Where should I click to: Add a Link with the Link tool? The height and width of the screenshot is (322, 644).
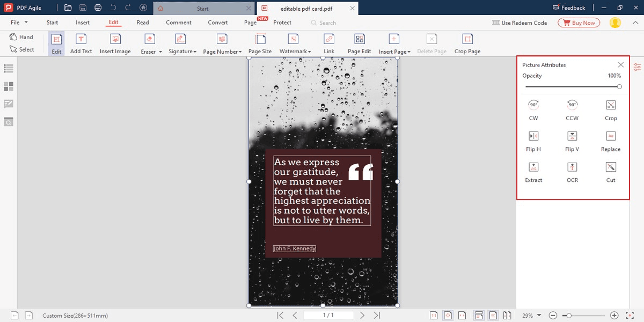point(329,43)
